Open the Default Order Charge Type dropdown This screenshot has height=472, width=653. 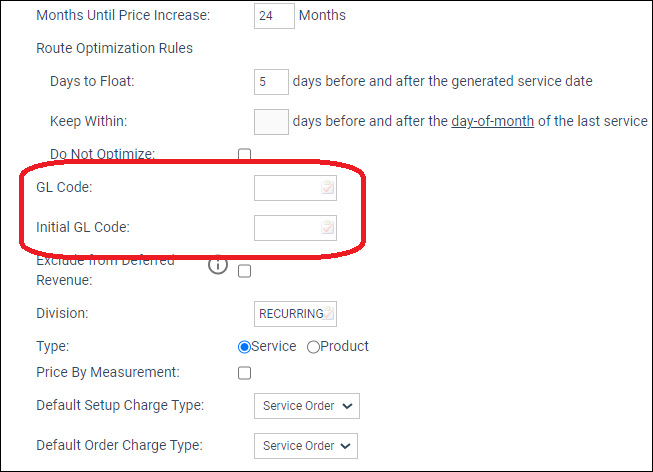pos(306,446)
